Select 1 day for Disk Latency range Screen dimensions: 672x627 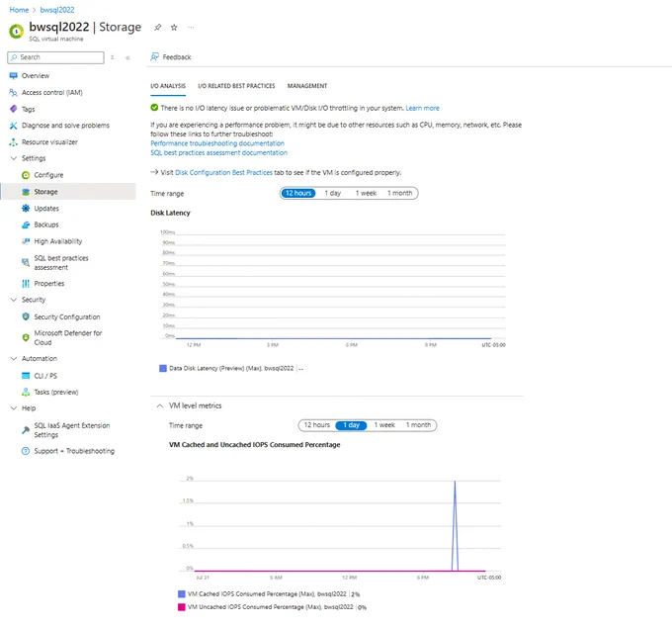coord(333,193)
